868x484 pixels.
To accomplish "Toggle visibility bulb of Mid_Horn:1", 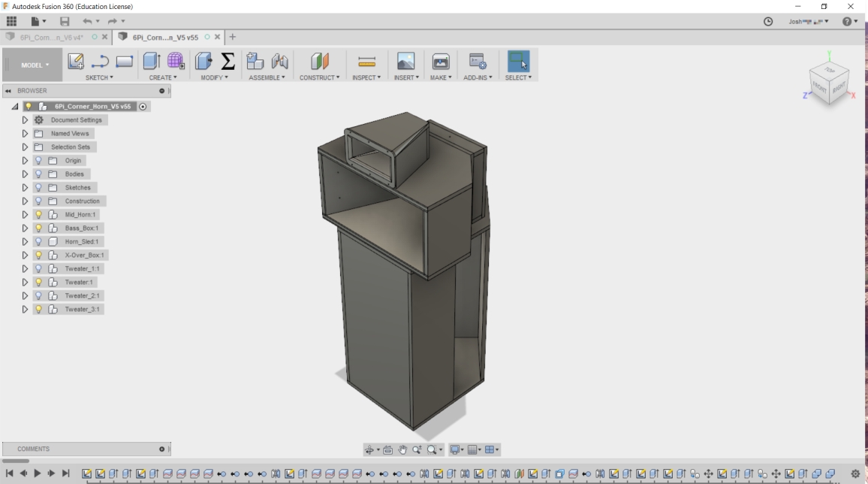I will tap(39, 215).
